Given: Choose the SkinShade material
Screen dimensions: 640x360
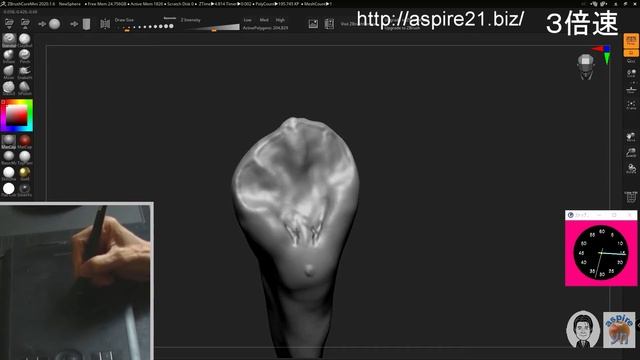Looking at the screenshot, I should click(9, 173).
